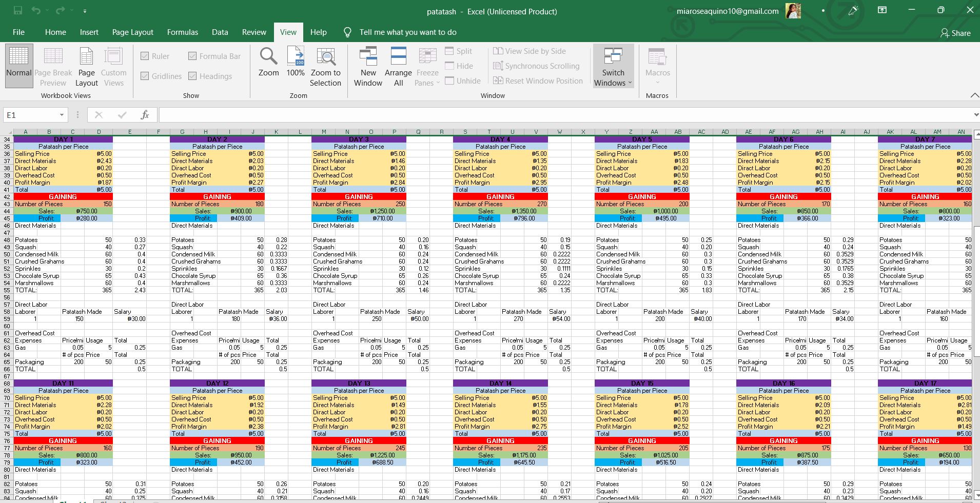Click the Save icon in title bar
The image size is (980, 503).
[18, 10]
